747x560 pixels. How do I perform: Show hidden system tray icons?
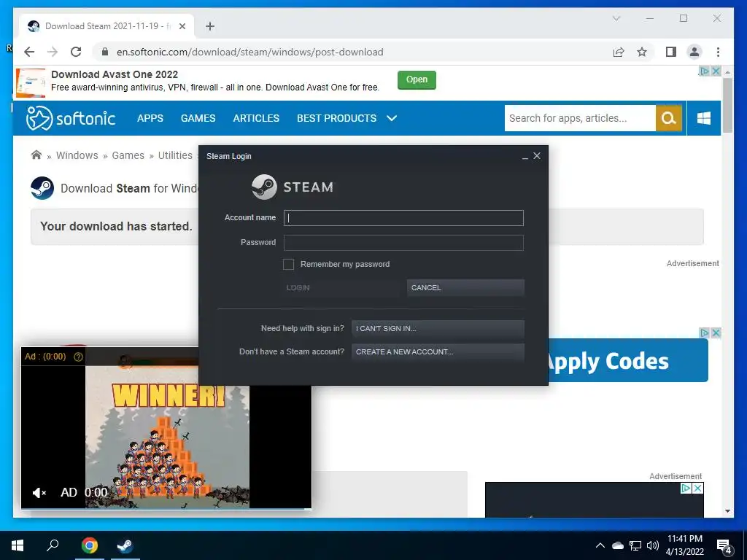point(600,545)
